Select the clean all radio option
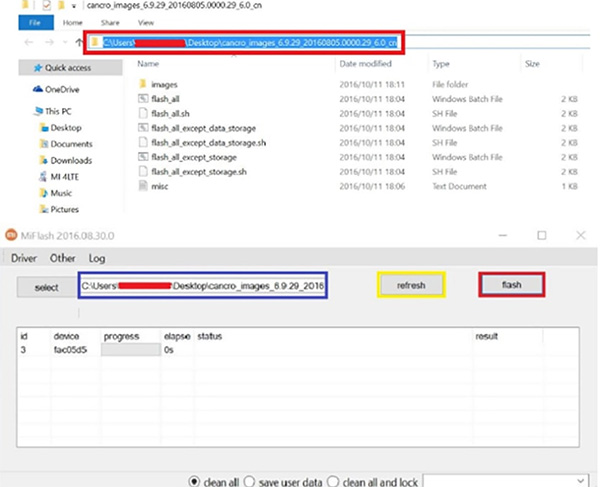Image resolution: width=600 pixels, height=487 pixels. pos(195,481)
